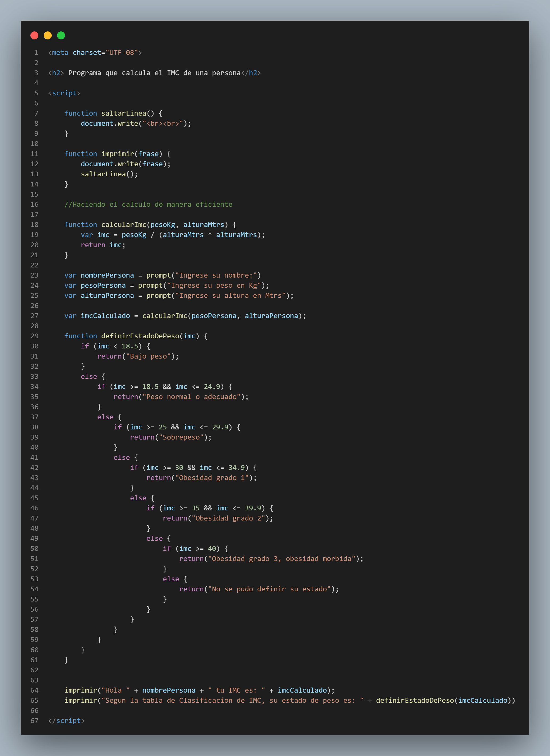Viewport: 550px width, 756px height.
Task: Click line number 67 in gutter
Action: point(34,721)
